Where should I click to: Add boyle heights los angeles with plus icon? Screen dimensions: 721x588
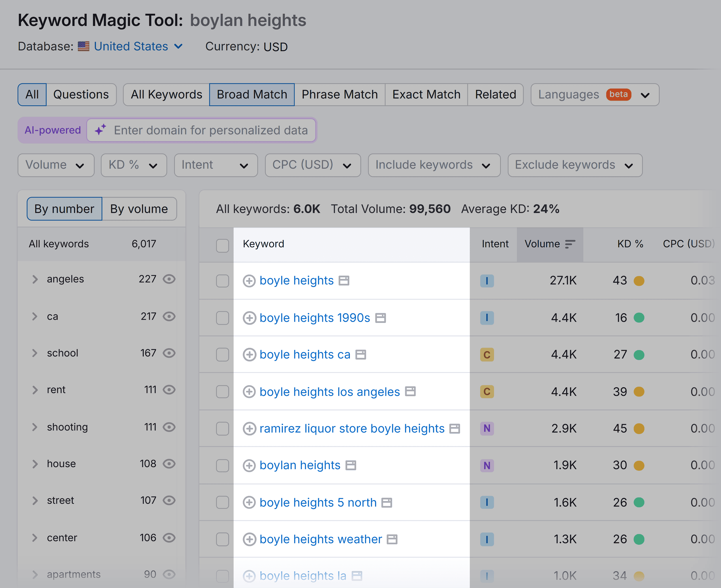[249, 392]
